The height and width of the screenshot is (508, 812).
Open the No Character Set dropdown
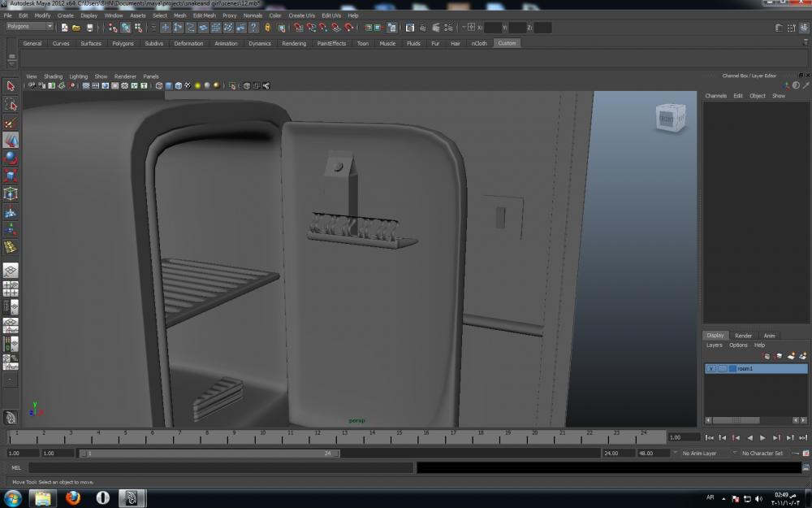pyautogui.click(x=763, y=453)
